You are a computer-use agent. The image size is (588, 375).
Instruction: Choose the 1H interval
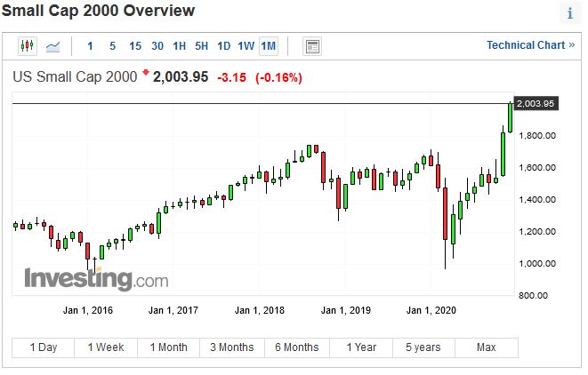179,45
